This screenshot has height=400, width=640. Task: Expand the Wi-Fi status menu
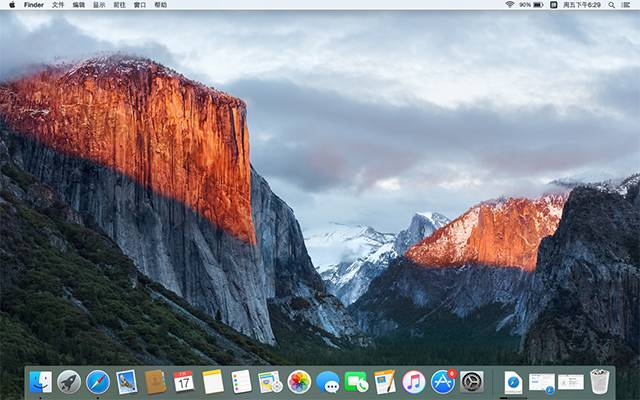[509, 5]
